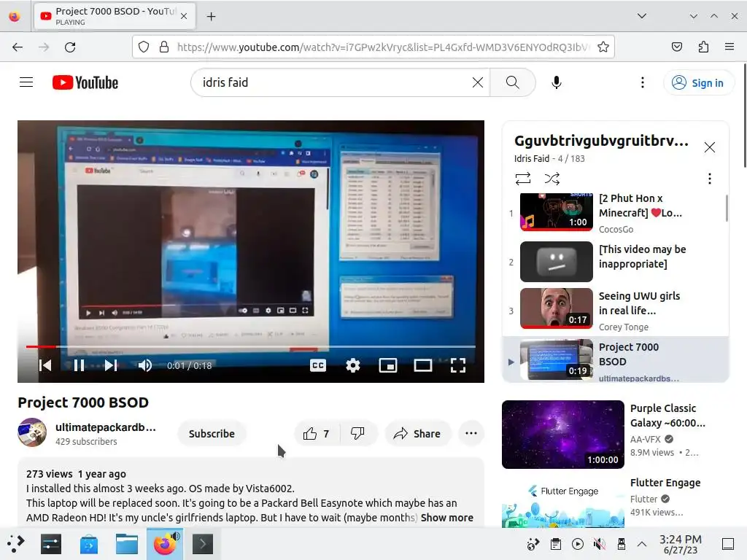View site security padlock info
747x560 pixels.
(164, 47)
